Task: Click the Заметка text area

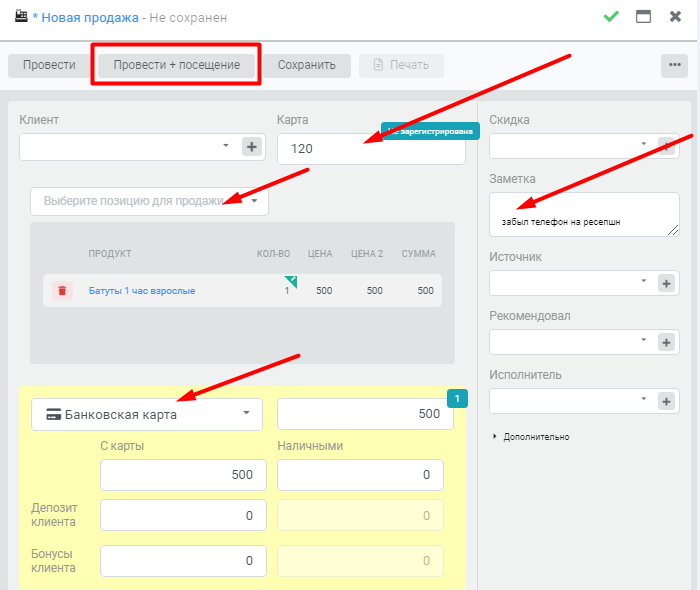Action: coord(584,215)
